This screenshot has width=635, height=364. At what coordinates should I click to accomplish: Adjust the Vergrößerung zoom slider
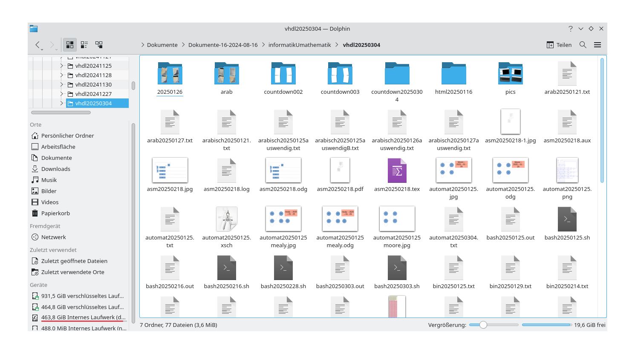[x=483, y=324]
